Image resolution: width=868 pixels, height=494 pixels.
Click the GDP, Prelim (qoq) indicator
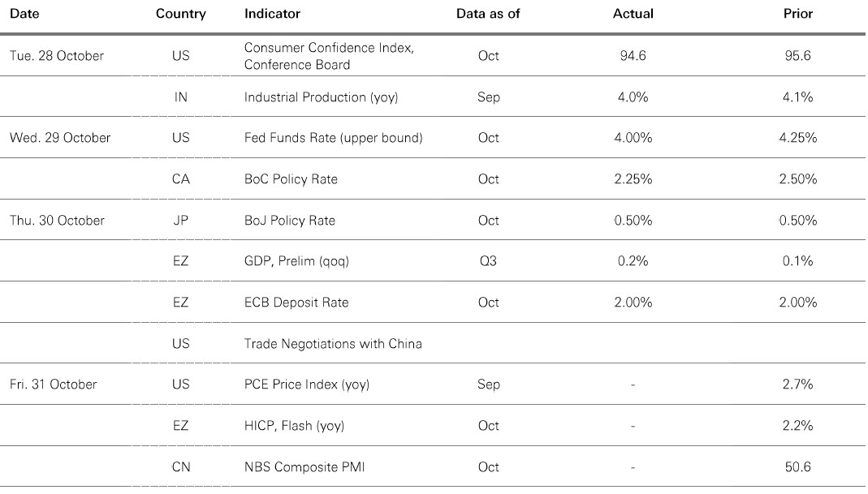point(296,261)
